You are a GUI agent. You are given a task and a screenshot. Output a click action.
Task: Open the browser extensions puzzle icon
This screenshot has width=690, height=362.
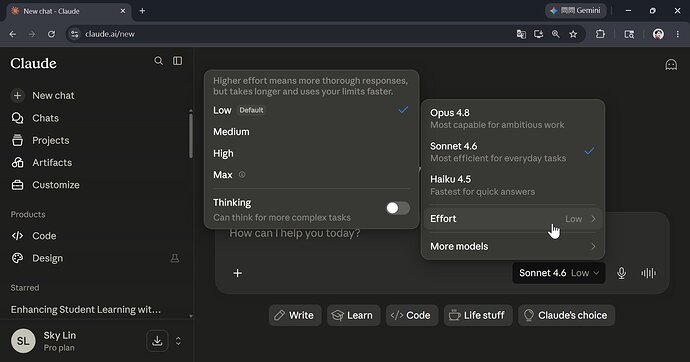pos(600,34)
